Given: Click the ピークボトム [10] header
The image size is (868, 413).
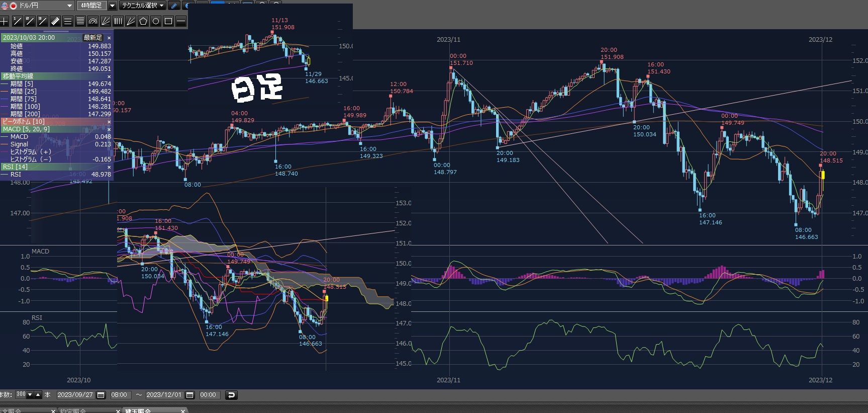Looking at the screenshot, I should coord(56,122).
